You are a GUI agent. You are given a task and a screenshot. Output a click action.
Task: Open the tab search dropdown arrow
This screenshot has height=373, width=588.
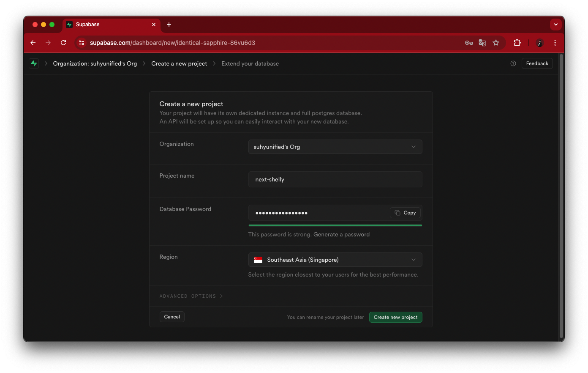coord(556,25)
